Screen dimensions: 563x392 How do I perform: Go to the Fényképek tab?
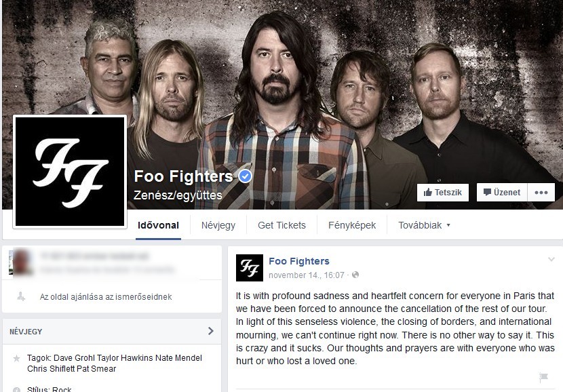click(x=352, y=225)
